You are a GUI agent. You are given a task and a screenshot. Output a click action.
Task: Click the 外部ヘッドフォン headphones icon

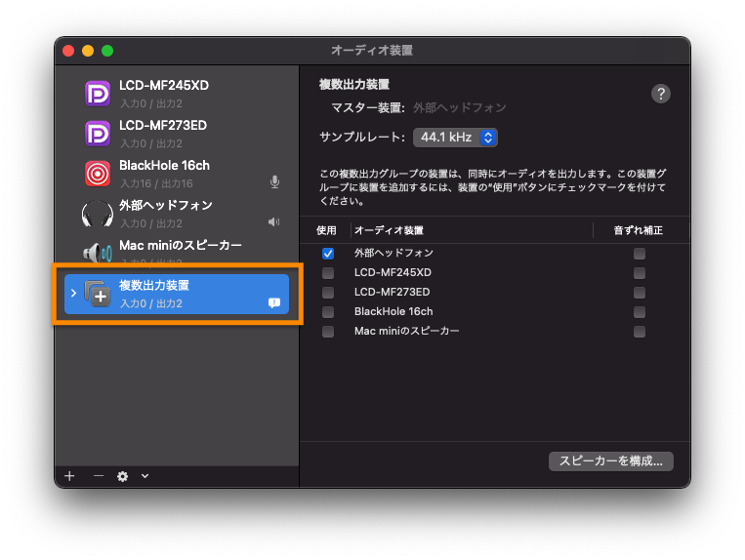pos(98,214)
